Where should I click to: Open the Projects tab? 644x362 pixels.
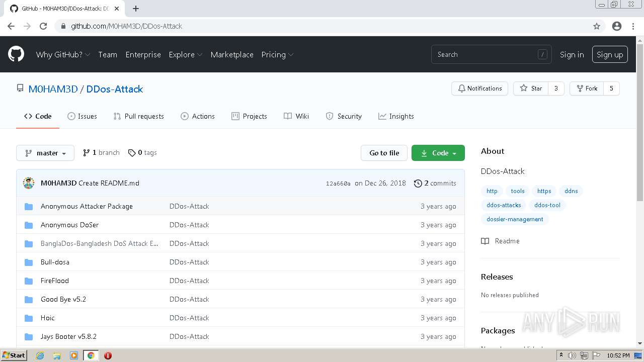pyautogui.click(x=249, y=116)
